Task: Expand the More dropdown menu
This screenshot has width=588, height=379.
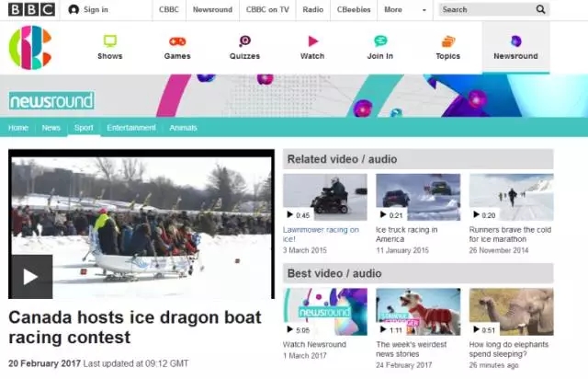Action: 404,10
